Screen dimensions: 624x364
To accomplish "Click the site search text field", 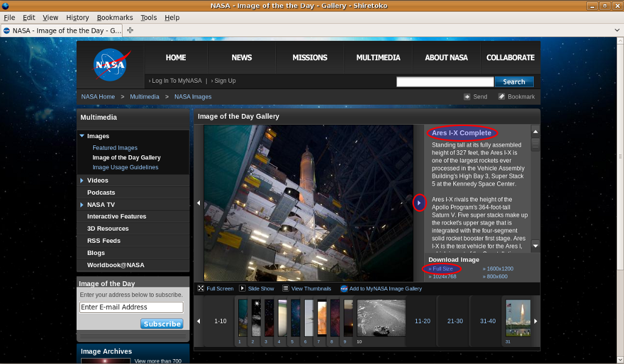I will click(445, 82).
